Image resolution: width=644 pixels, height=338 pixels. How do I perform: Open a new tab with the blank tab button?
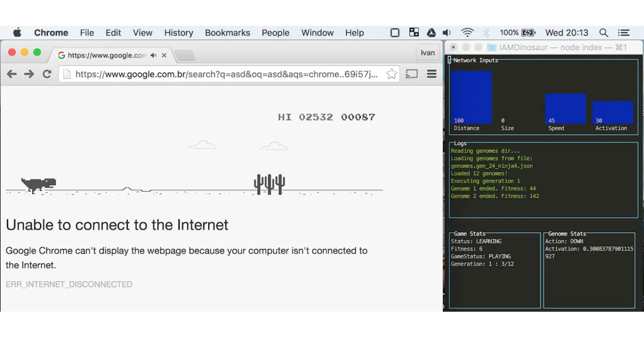tap(185, 55)
